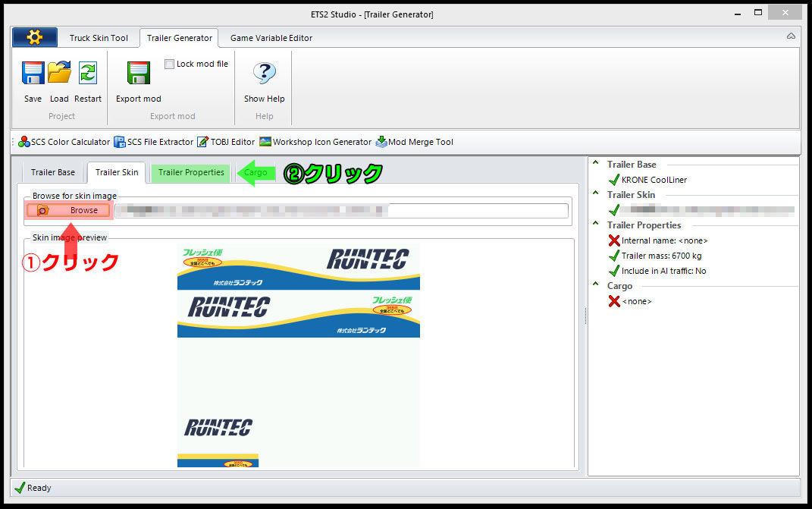The image size is (812, 509).
Task: Collapse the Trailer Base summary section
Action: pos(595,163)
